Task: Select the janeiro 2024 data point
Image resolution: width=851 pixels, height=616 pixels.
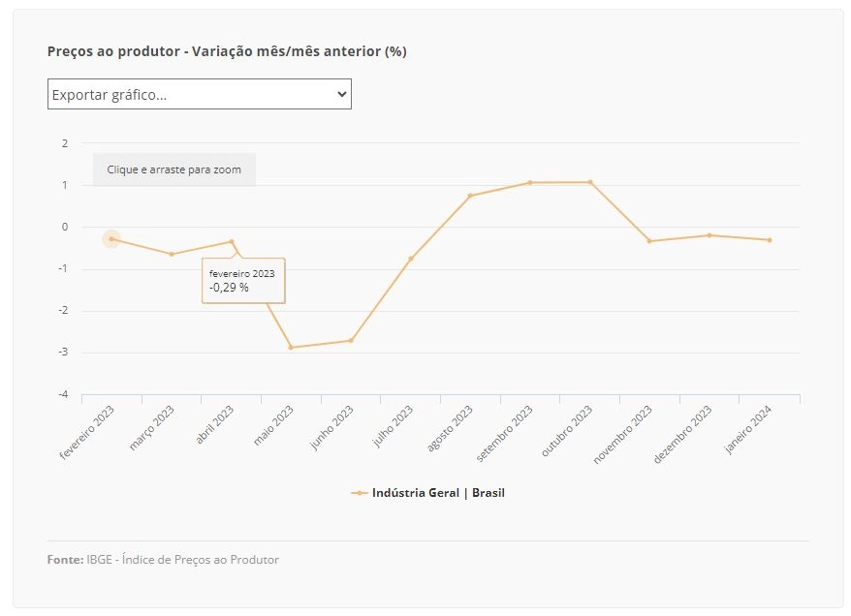Action: [770, 239]
